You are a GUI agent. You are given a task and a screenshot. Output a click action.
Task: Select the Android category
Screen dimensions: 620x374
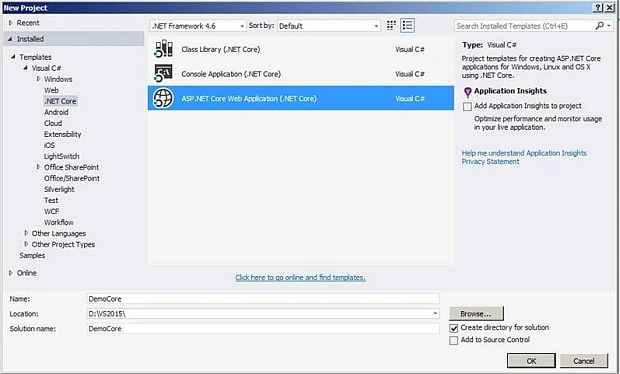click(56, 112)
